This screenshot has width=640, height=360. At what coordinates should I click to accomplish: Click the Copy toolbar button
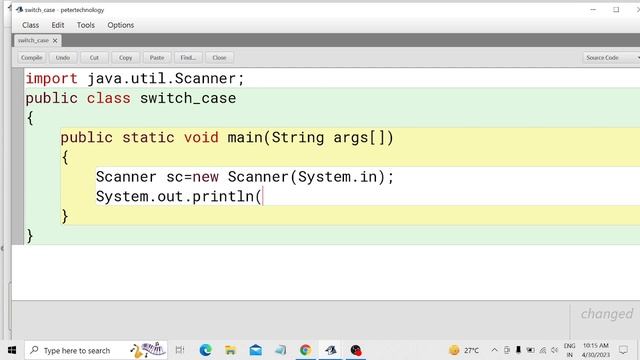(125, 58)
